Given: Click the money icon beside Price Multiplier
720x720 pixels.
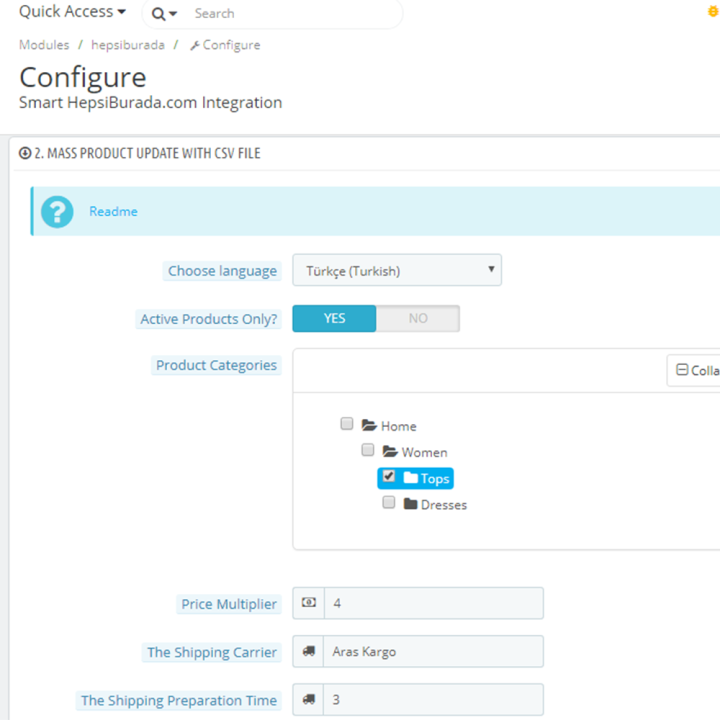Looking at the screenshot, I should coord(309,602).
